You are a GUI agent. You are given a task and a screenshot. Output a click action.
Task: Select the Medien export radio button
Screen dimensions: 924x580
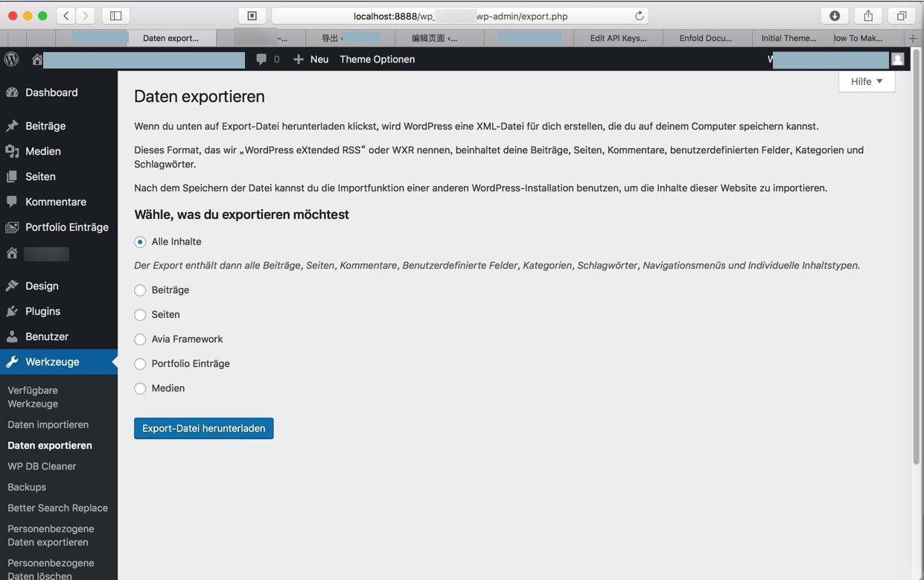click(140, 389)
